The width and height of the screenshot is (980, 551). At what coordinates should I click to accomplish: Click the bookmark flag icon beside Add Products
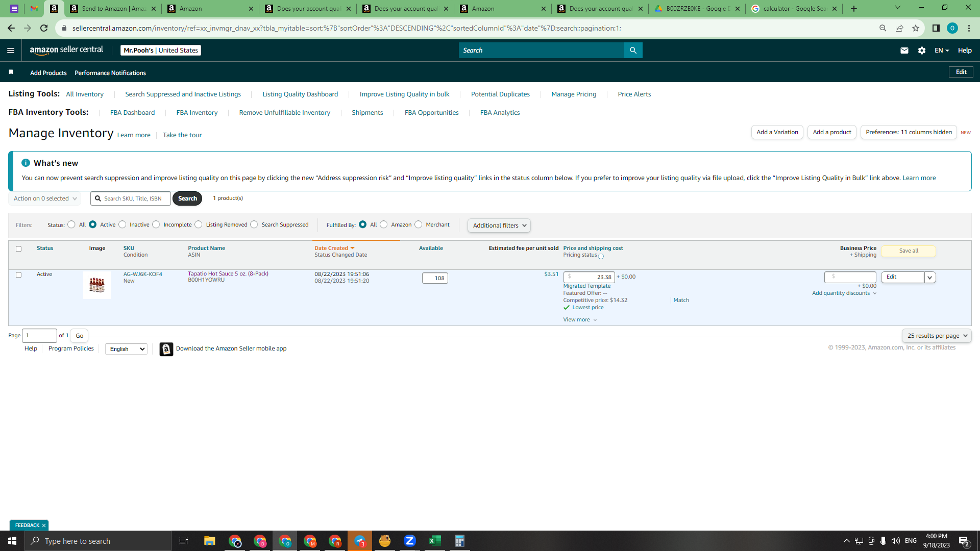(x=11, y=72)
